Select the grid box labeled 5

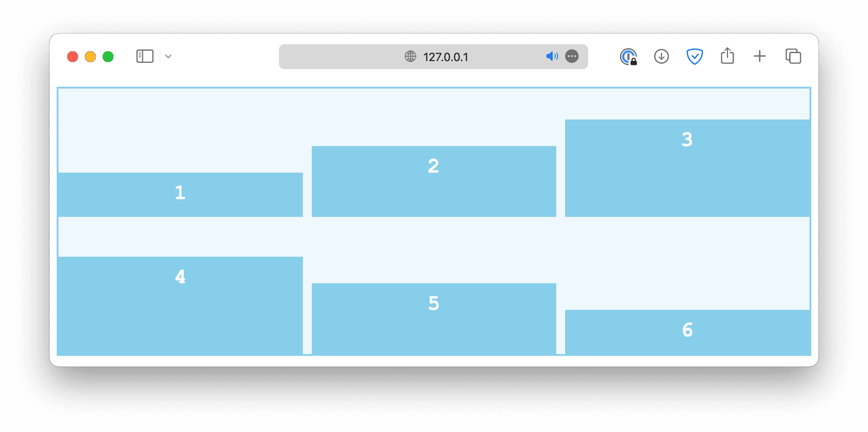pos(434,319)
